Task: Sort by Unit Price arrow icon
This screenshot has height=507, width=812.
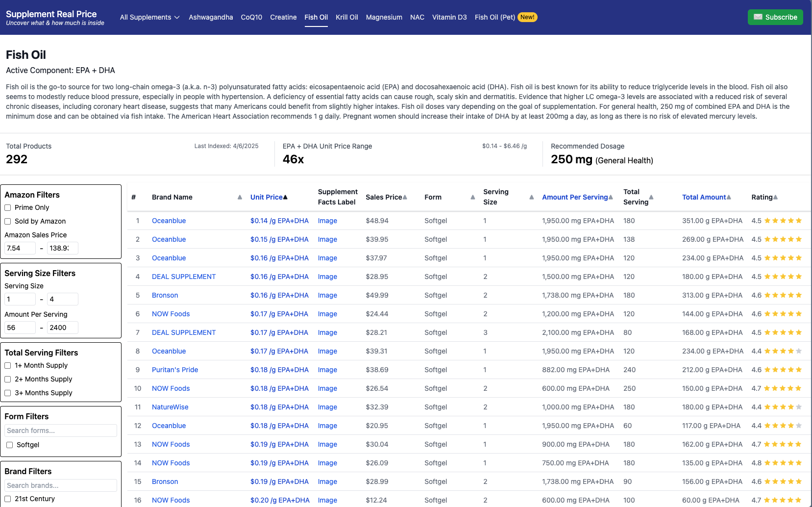Action: point(285,197)
